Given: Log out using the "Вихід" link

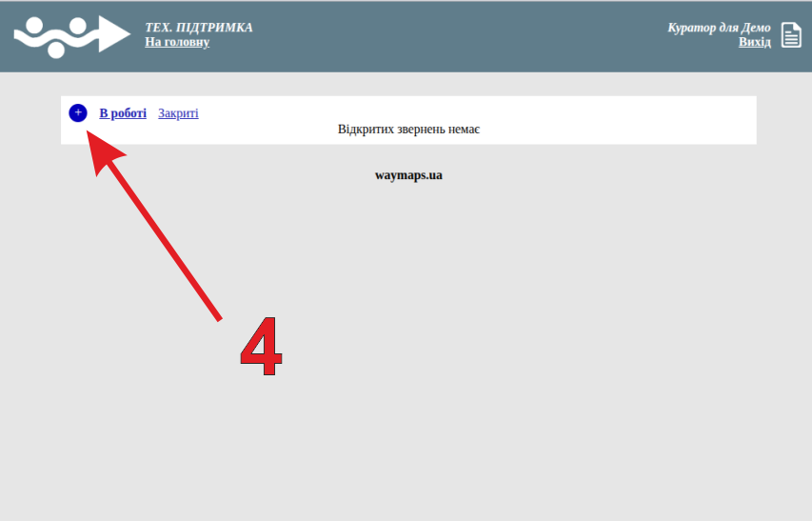Looking at the screenshot, I should point(754,42).
